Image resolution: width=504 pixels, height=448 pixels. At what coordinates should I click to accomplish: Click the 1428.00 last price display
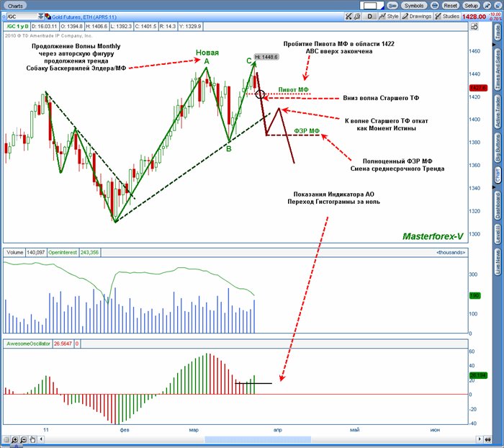point(474,17)
